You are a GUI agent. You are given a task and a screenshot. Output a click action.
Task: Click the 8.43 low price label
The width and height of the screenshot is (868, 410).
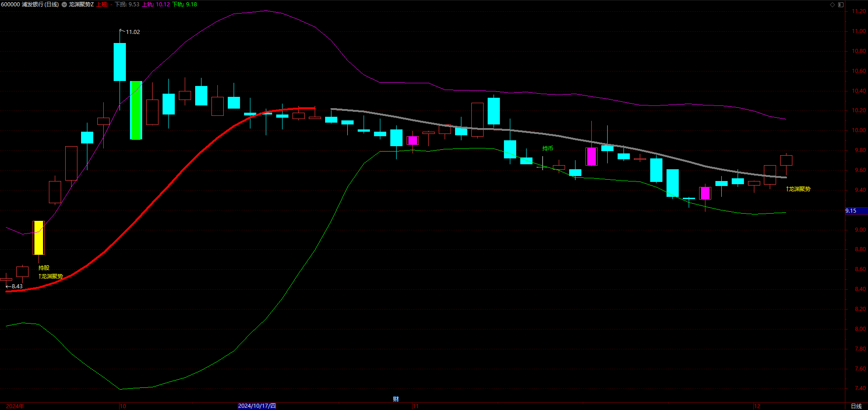(17, 286)
